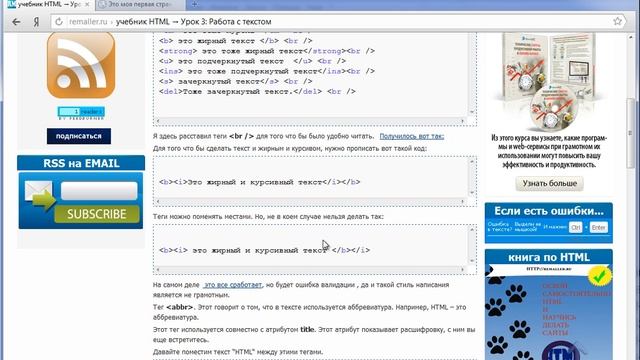Image resolution: width=640 pixels, height=360 pixels.
Task: Select the 'учебник HTML' tab
Action: point(48,4)
